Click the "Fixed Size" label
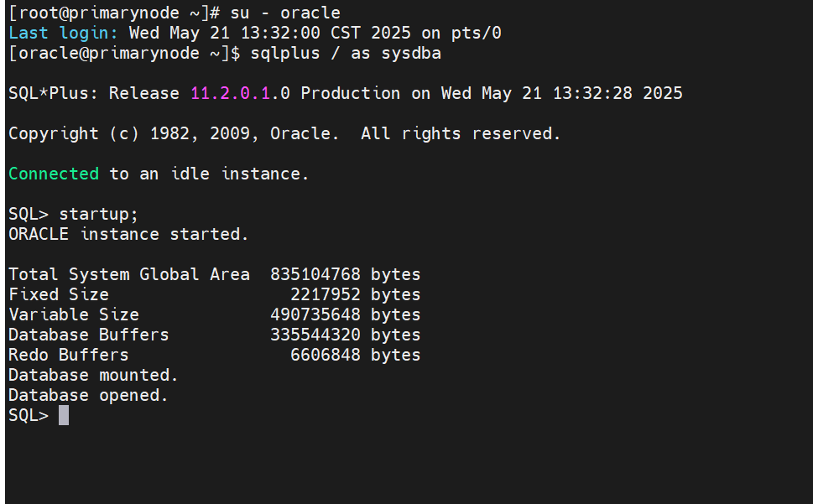The width and height of the screenshot is (813, 504). (x=59, y=294)
